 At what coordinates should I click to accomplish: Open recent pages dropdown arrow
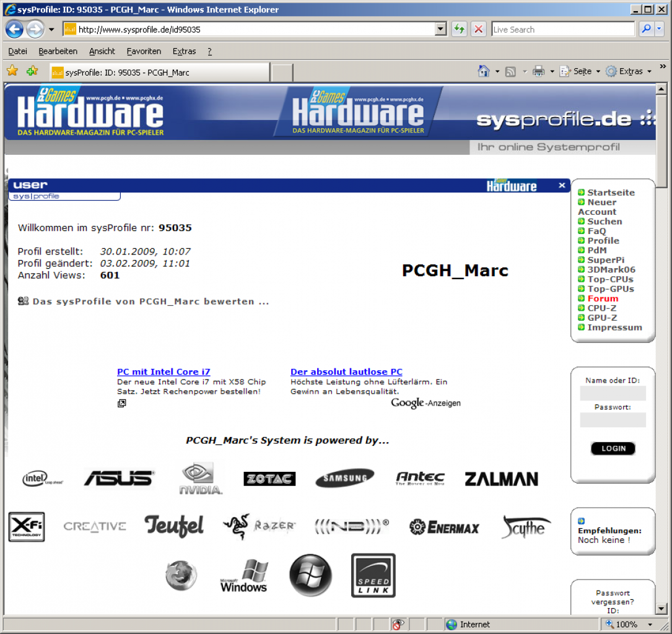pos(51,30)
